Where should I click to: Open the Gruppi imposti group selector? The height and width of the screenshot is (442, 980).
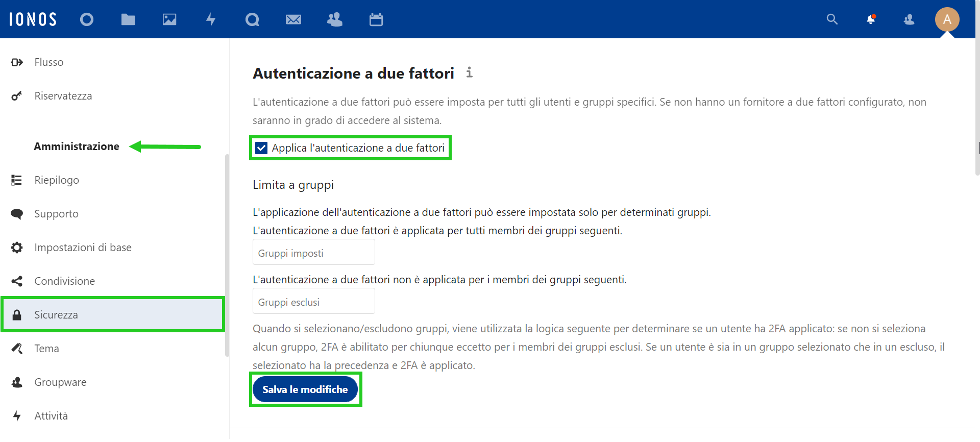pos(313,253)
